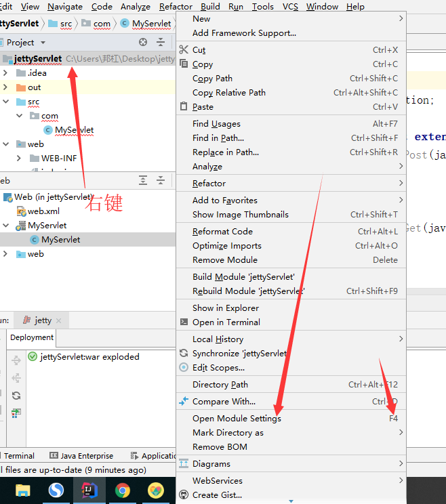Open Chrome from taskbar
Viewport: 446px width, 504px height.
(x=123, y=490)
